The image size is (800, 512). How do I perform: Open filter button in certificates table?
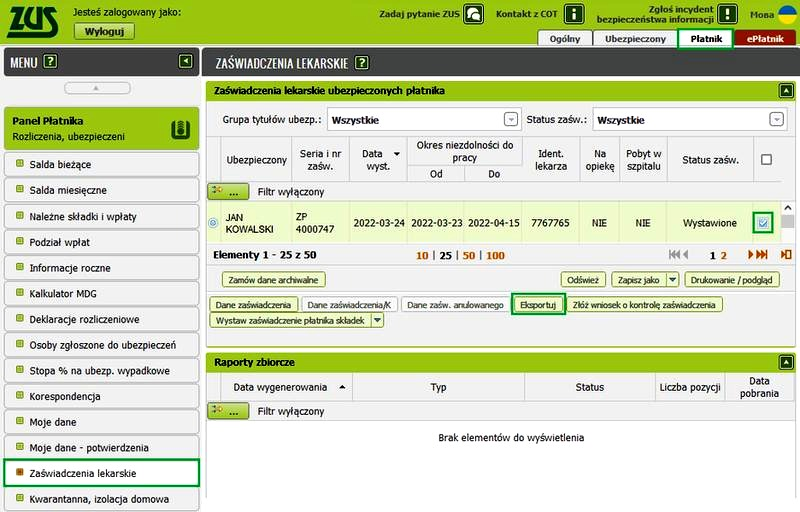pyautogui.click(x=228, y=192)
